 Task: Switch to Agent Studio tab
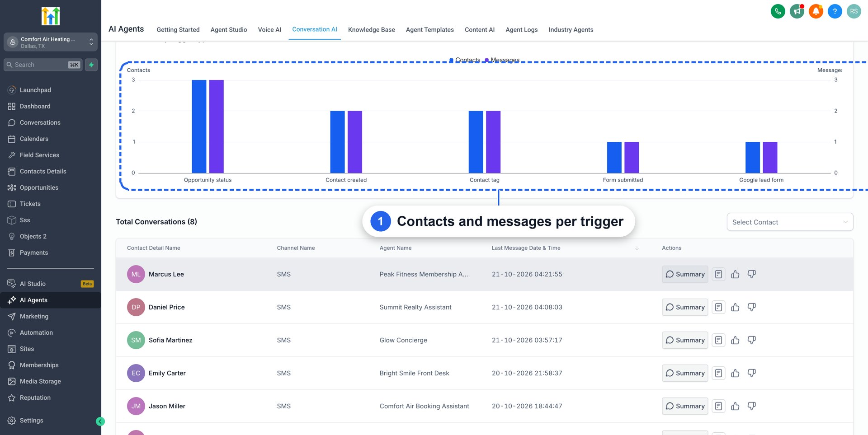click(229, 30)
